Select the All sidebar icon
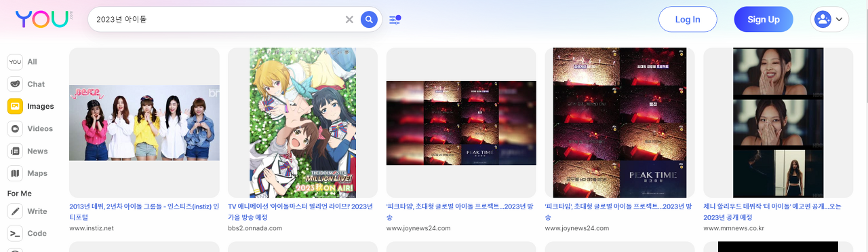Screen dimensions: 868x252 pos(15,62)
